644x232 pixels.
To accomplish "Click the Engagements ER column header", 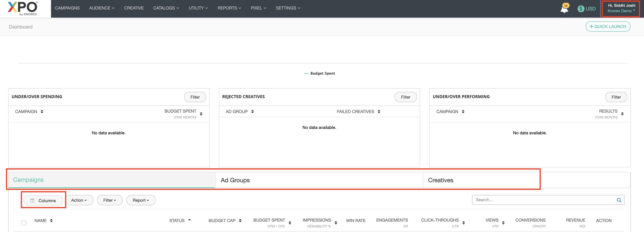I will click(392, 223).
